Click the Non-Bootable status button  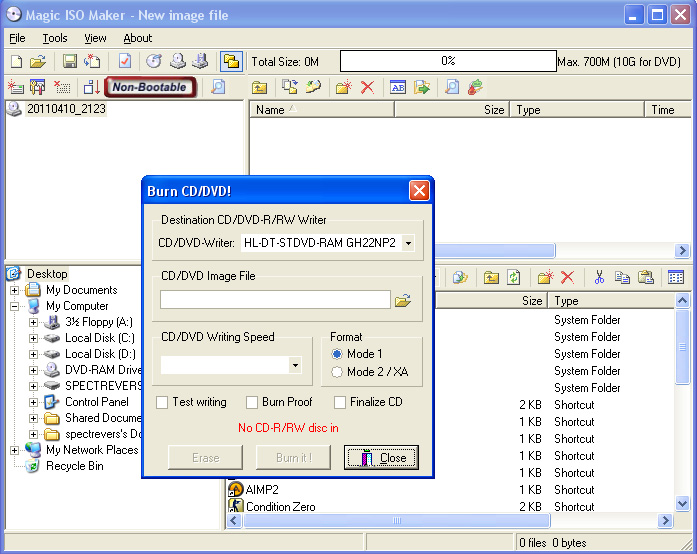(150, 87)
